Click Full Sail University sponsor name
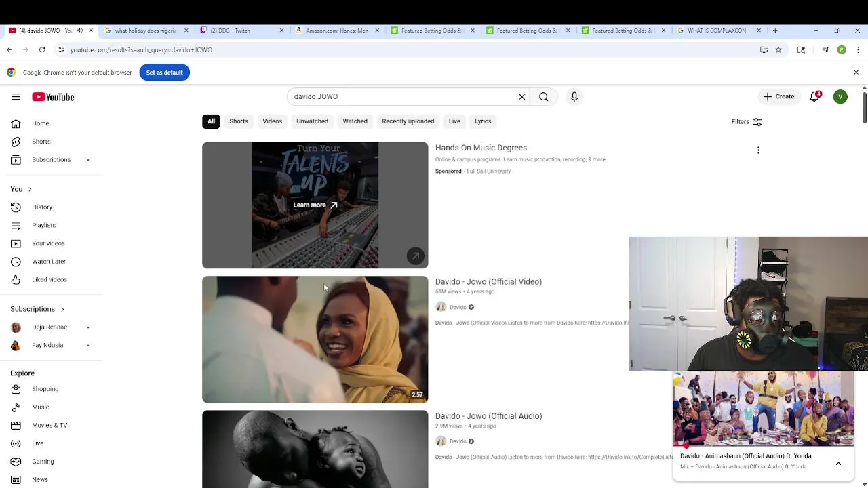Screen dimensions: 868x488 [x=488, y=171]
